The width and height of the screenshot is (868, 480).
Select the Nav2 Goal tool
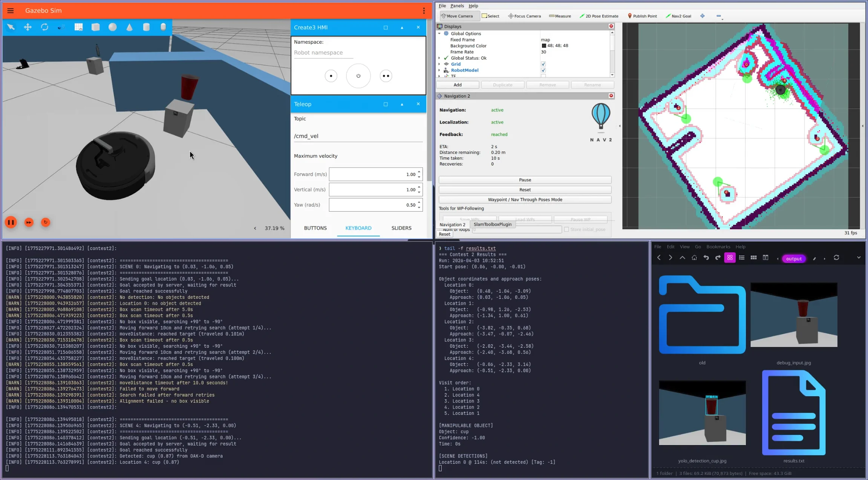click(x=678, y=16)
